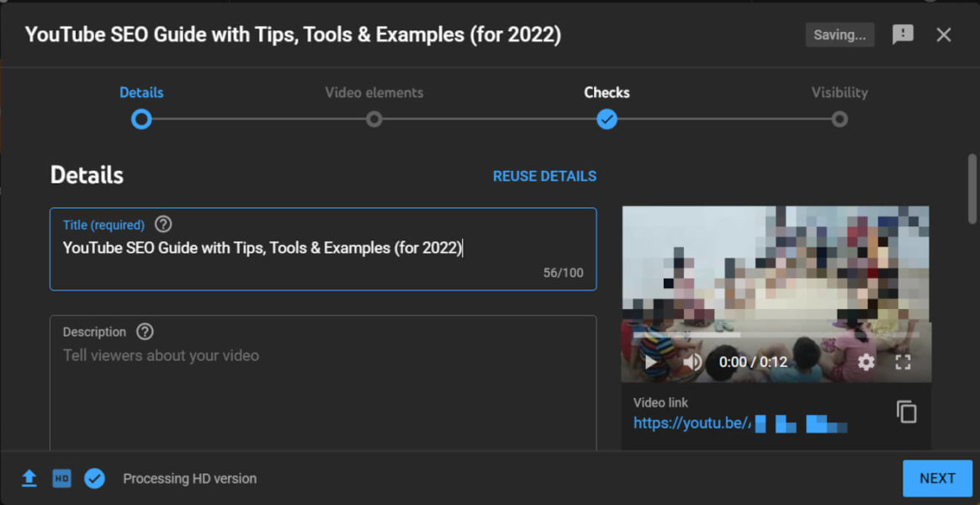Open the Send feedback icon
The image size is (980, 505).
tap(903, 35)
